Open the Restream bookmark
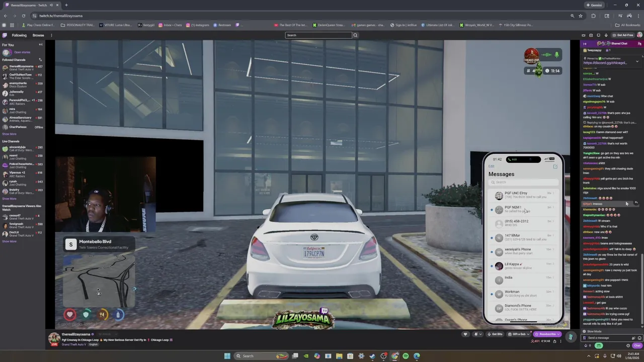The image size is (644, 362). (222, 25)
